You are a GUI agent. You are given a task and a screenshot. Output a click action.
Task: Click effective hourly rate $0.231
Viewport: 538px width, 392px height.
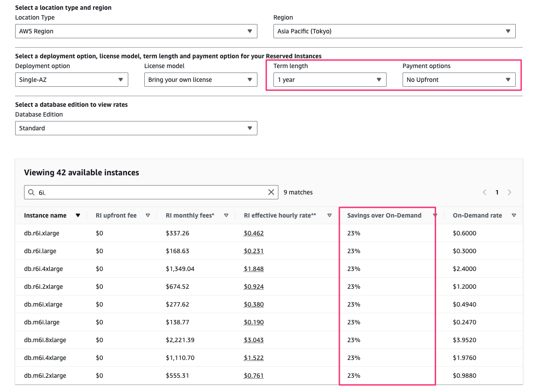click(x=253, y=251)
